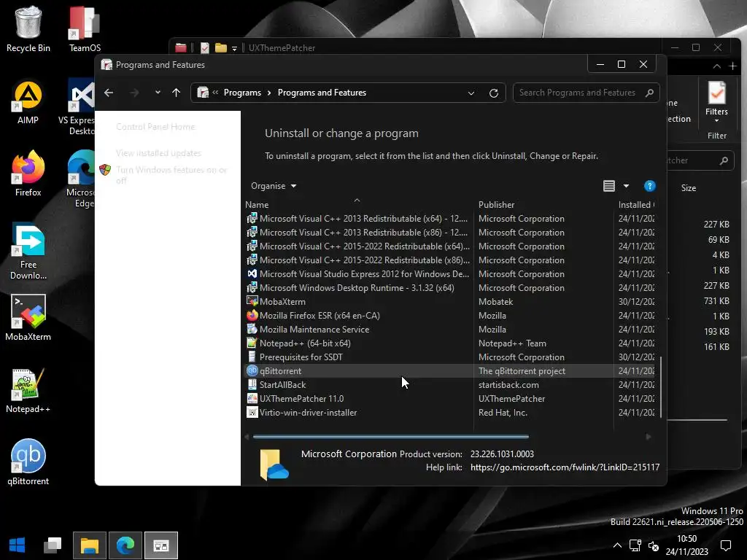Open Microsoft Edge from the taskbar
Viewport: 747px width, 560px height.
coord(125,545)
